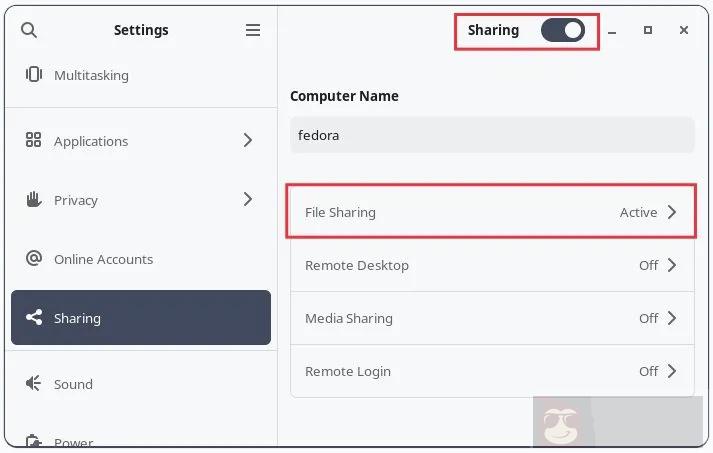Expand the Privacy submenu chevron
This screenshot has width=713, height=453.
(x=248, y=200)
